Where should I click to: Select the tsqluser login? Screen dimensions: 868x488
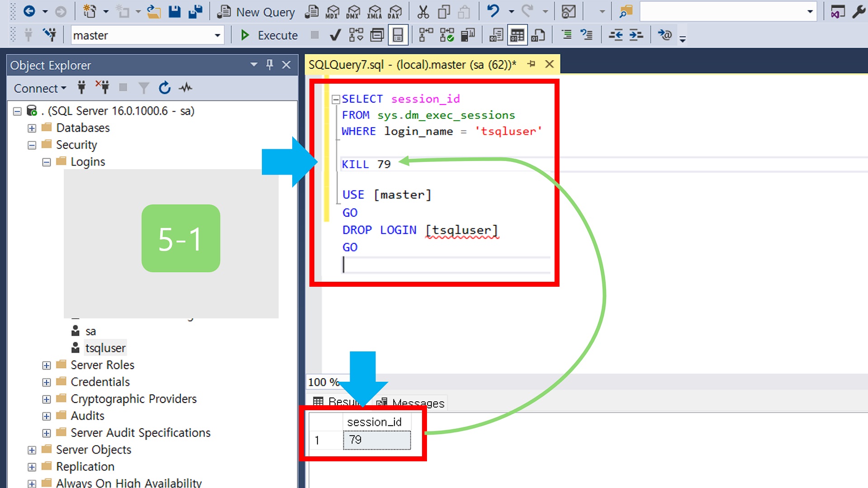[x=105, y=348]
